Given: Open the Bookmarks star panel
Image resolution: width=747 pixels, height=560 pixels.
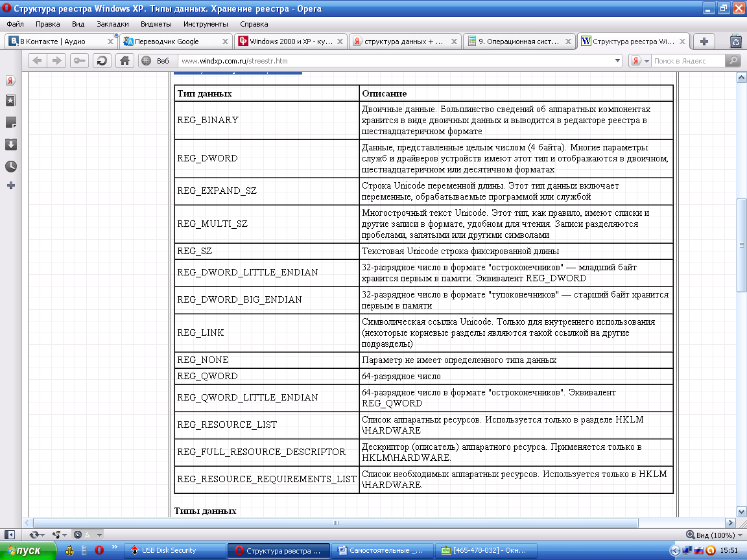Looking at the screenshot, I should point(10,100).
